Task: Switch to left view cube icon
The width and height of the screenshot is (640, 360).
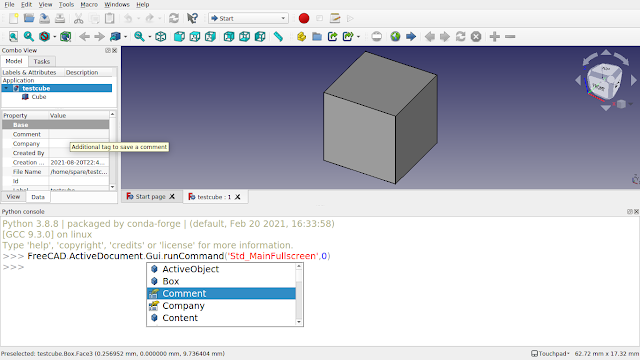Action: click(x=260, y=37)
